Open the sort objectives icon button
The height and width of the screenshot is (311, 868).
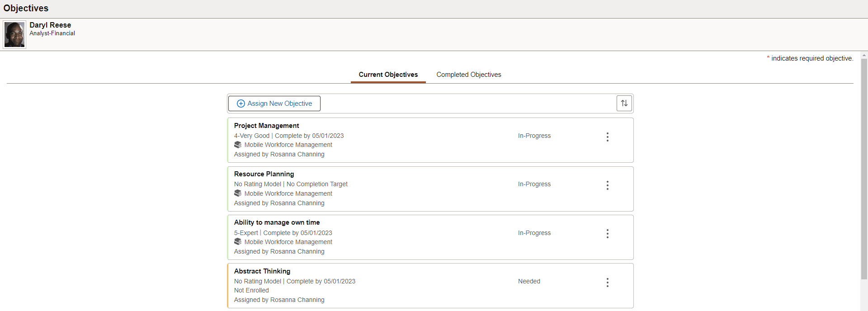624,103
